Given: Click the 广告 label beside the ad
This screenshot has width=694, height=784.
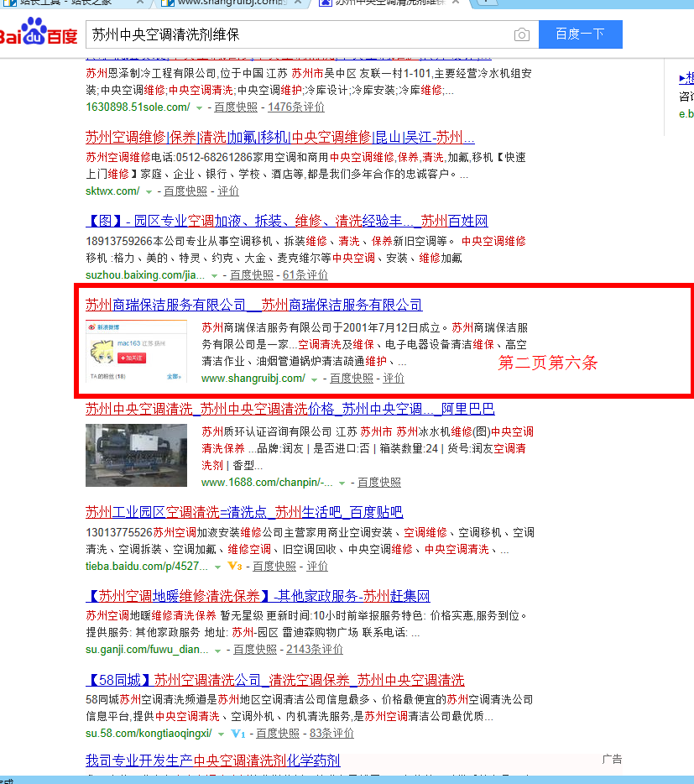Looking at the screenshot, I should click(x=612, y=760).
